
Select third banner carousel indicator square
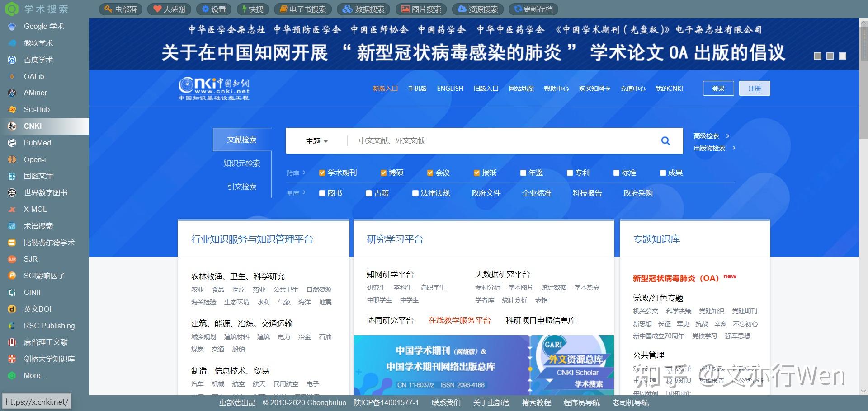point(843,56)
